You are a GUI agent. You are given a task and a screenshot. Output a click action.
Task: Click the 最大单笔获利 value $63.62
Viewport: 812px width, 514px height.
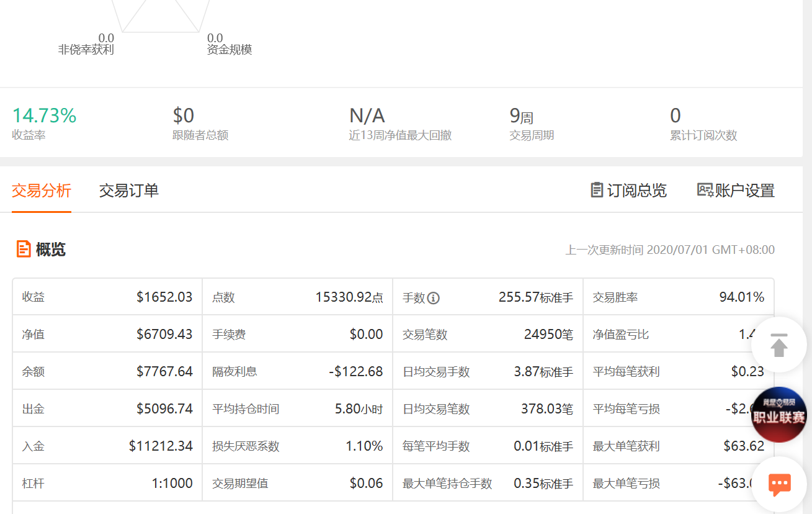click(744, 446)
